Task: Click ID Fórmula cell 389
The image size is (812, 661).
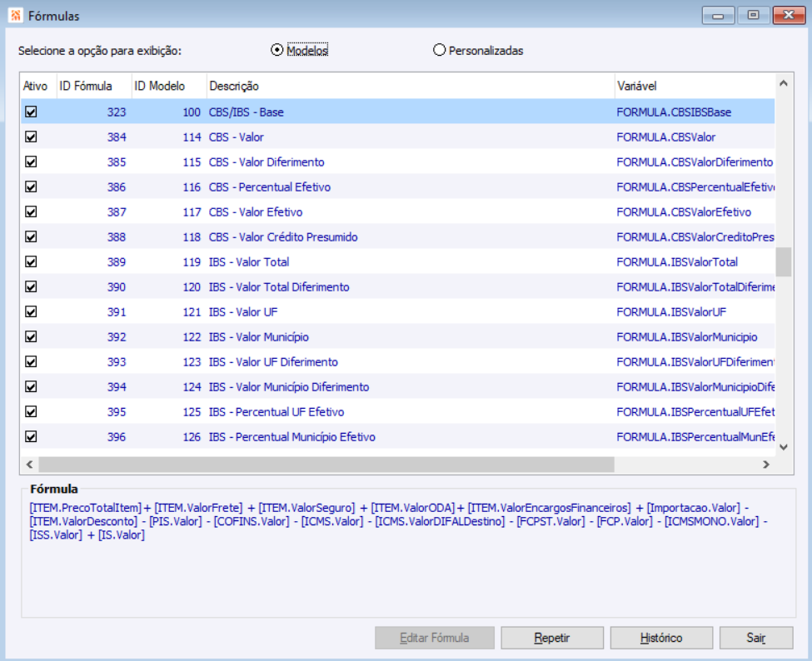Action: [x=94, y=261]
